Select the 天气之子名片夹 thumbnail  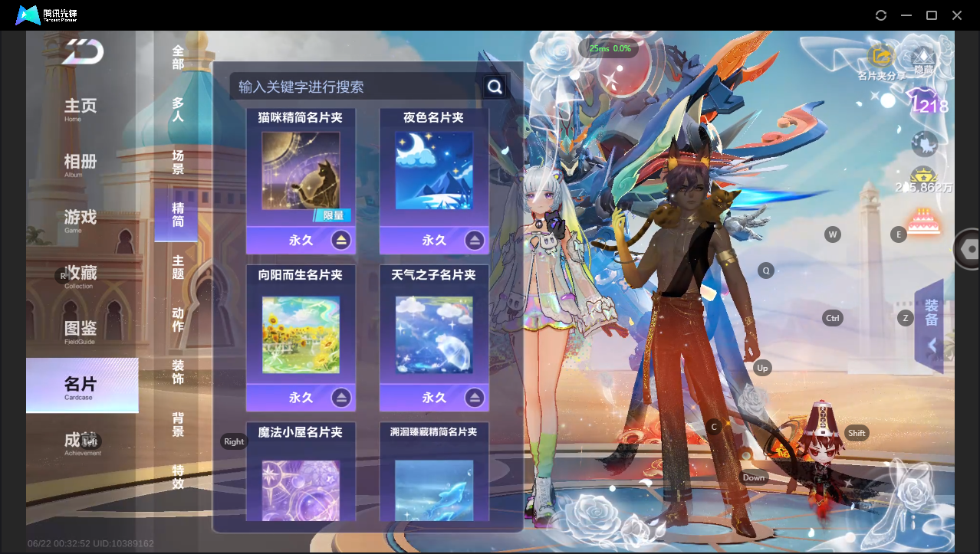coord(434,335)
